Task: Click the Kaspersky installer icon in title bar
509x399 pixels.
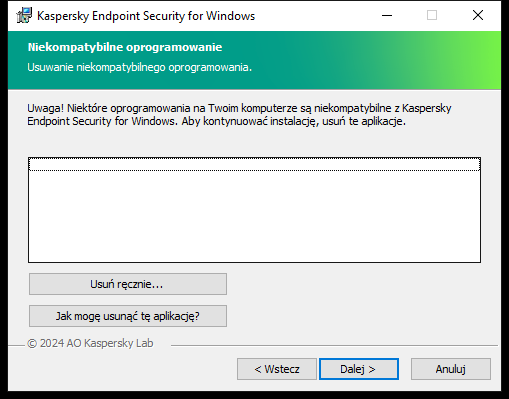Action: [x=24, y=16]
